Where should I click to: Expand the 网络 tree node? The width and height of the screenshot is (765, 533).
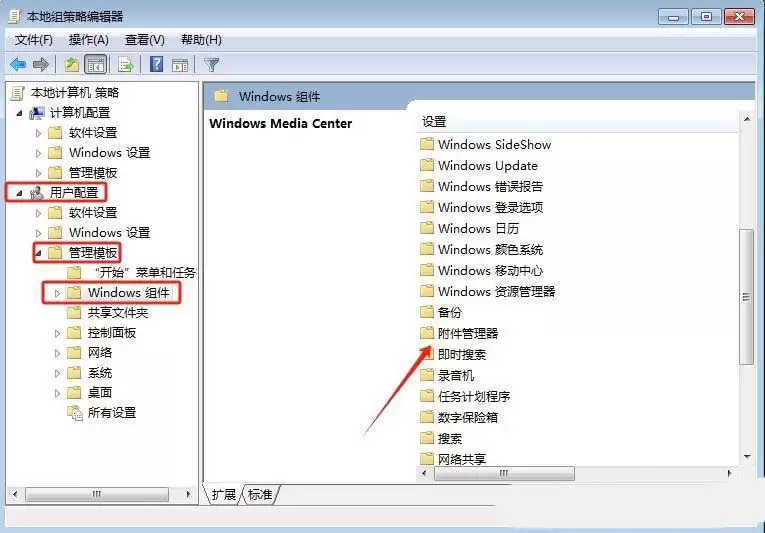(57, 353)
